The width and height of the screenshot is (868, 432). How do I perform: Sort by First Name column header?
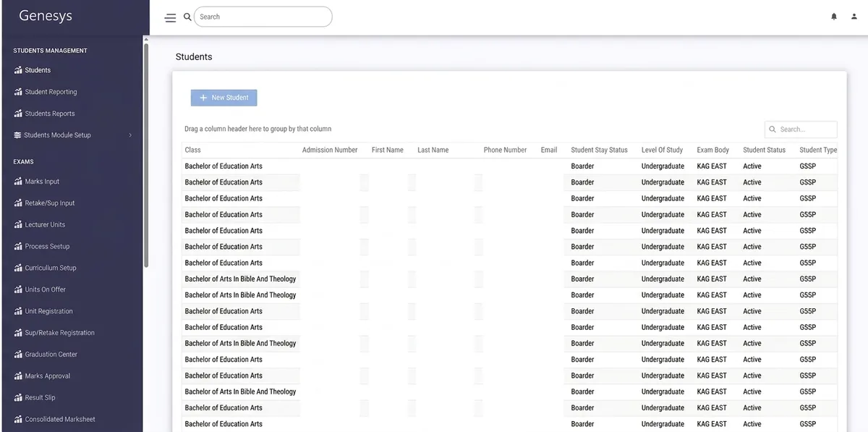click(388, 150)
